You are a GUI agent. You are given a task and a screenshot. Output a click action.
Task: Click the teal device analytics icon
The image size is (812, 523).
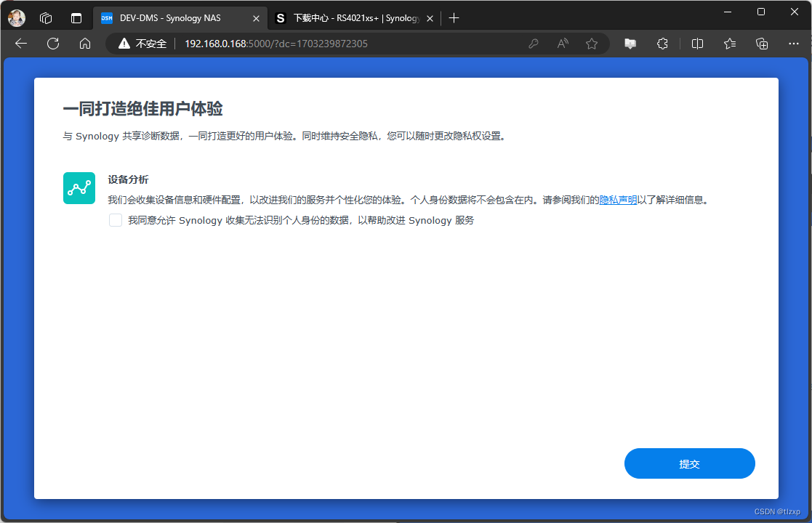[x=79, y=188]
